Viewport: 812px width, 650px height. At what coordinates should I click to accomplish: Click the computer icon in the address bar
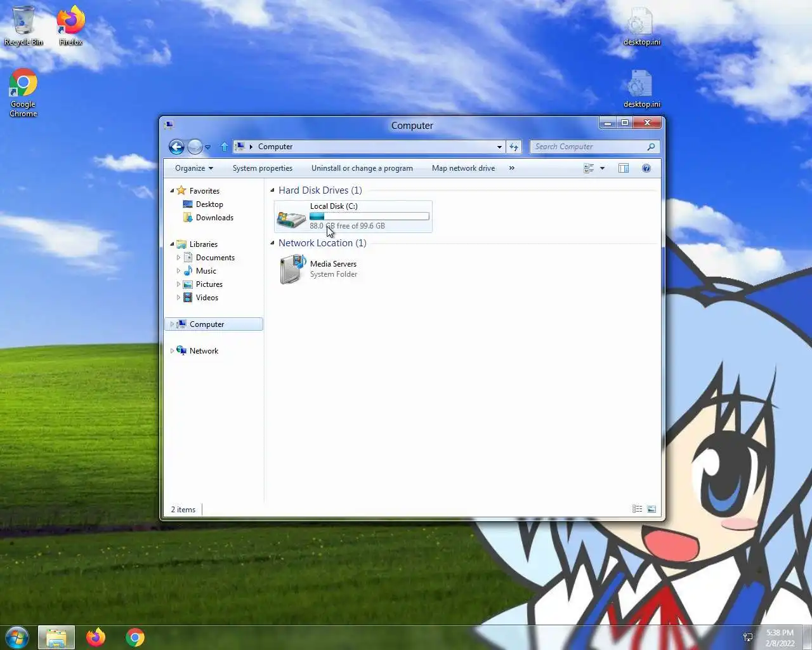240,147
